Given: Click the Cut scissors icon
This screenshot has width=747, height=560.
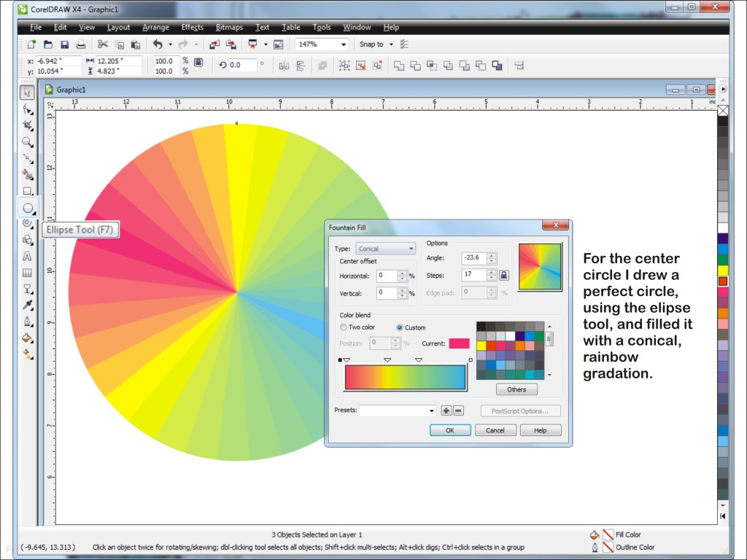Looking at the screenshot, I should point(103,44).
